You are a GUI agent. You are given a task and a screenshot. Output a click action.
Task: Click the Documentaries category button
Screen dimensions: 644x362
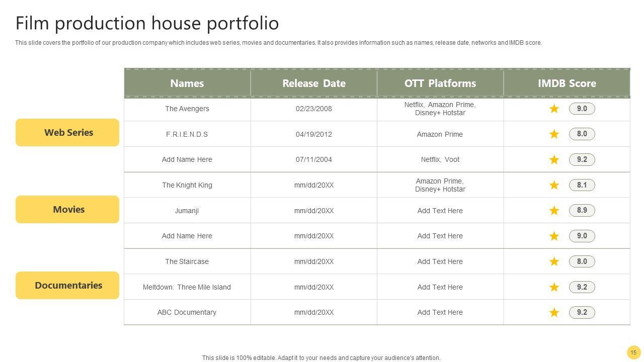click(x=67, y=286)
